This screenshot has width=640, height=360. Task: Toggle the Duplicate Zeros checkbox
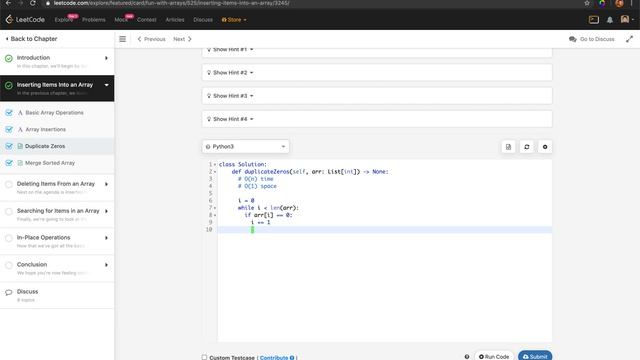9,146
